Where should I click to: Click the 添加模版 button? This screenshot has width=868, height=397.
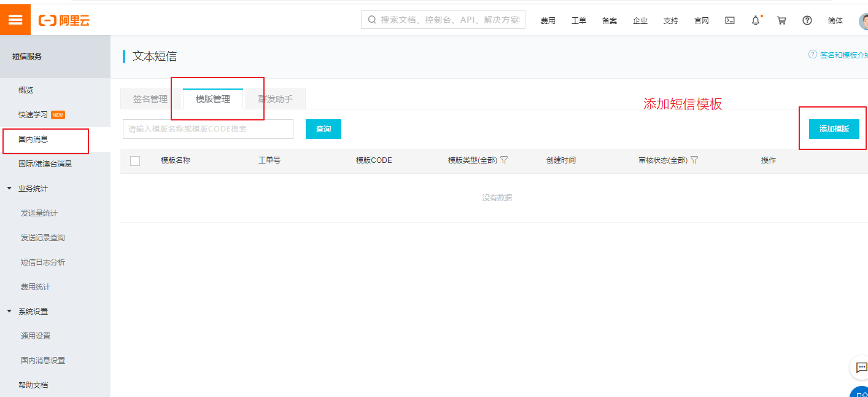[834, 128]
